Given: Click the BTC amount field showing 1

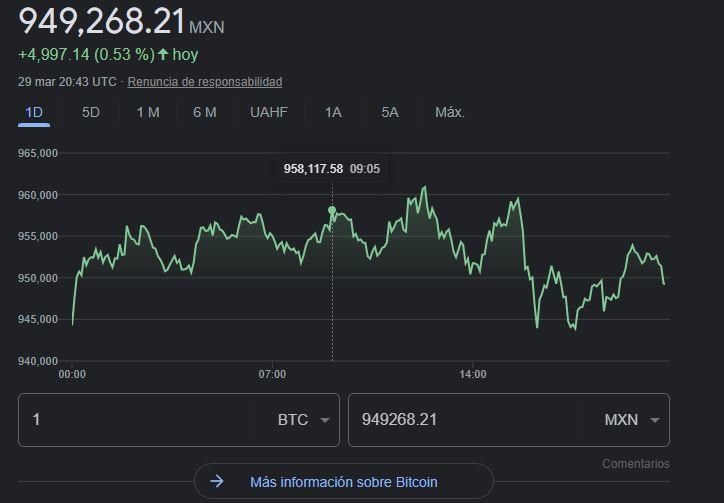Looking at the screenshot, I should (x=139, y=420).
